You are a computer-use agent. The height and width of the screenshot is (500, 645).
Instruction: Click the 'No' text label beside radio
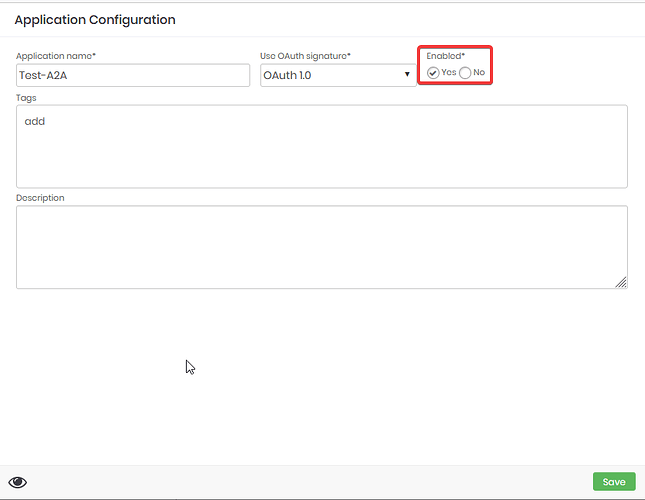479,72
